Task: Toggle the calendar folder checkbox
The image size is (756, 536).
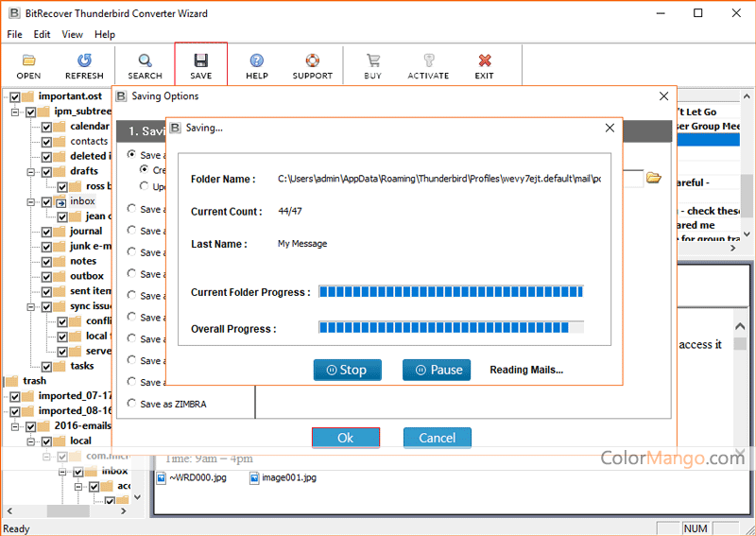Action: coord(46,128)
